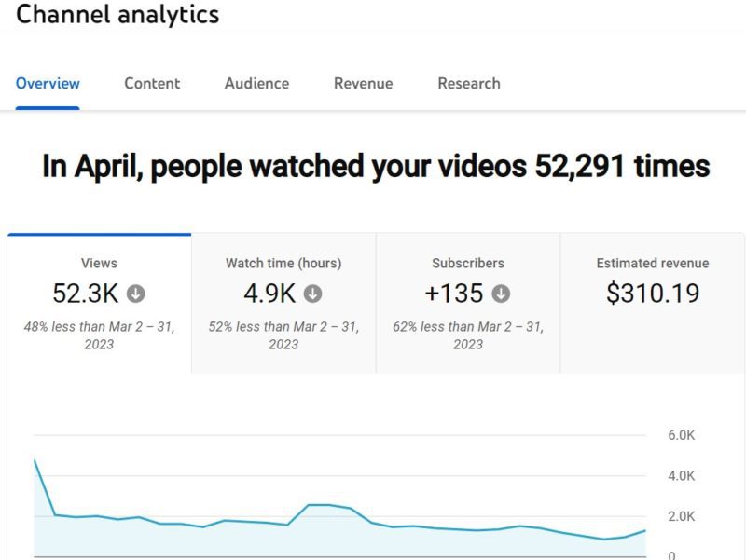This screenshot has width=746, height=560.
Task: Switch to the Content tab
Action: point(152,84)
